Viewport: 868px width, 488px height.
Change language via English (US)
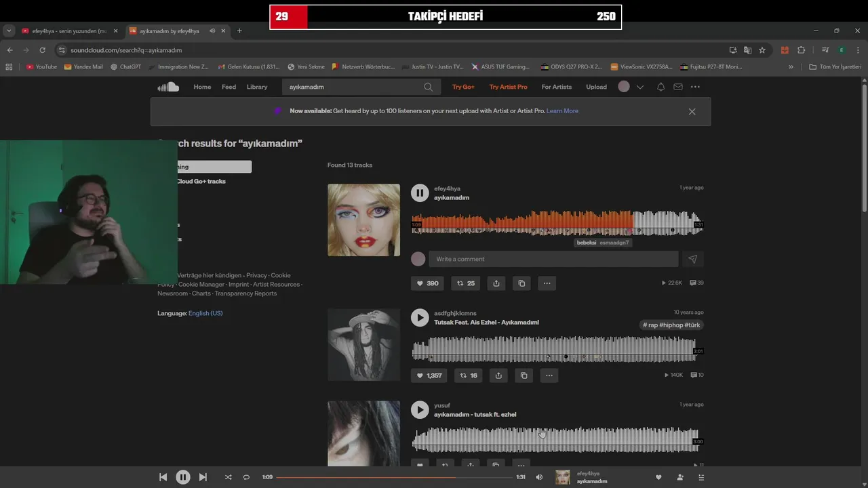205,313
